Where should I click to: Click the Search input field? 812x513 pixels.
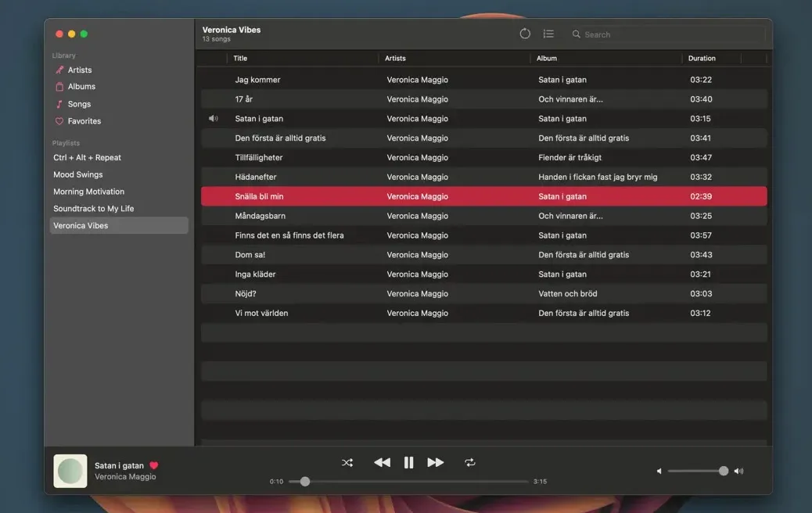pos(665,34)
